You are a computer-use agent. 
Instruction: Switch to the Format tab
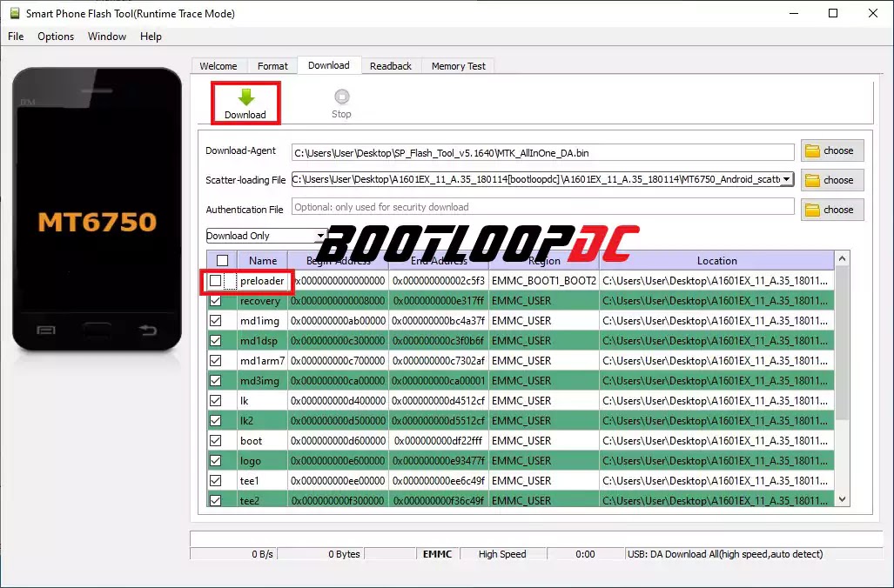click(x=272, y=66)
